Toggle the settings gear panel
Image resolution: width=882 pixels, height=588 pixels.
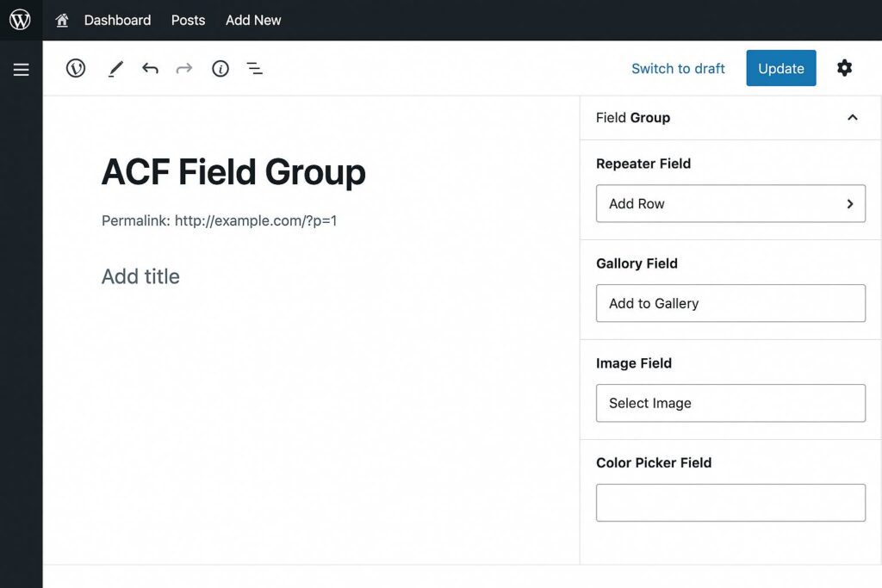[844, 68]
